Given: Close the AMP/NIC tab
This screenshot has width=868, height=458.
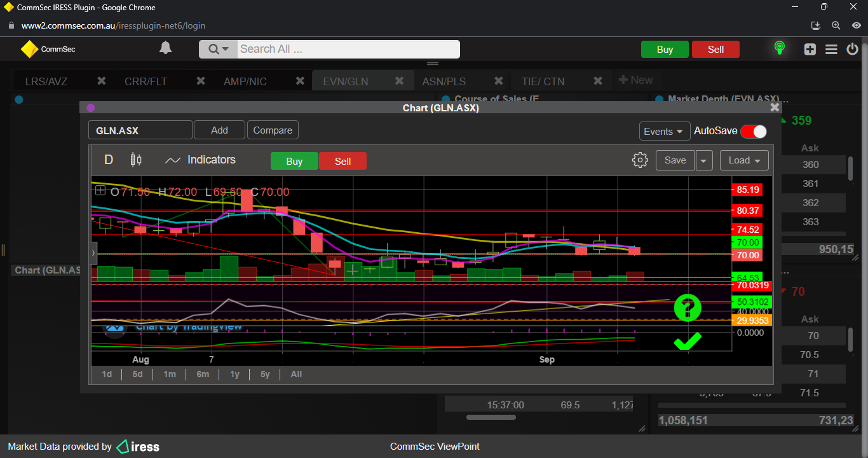Looking at the screenshot, I should tap(300, 81).
